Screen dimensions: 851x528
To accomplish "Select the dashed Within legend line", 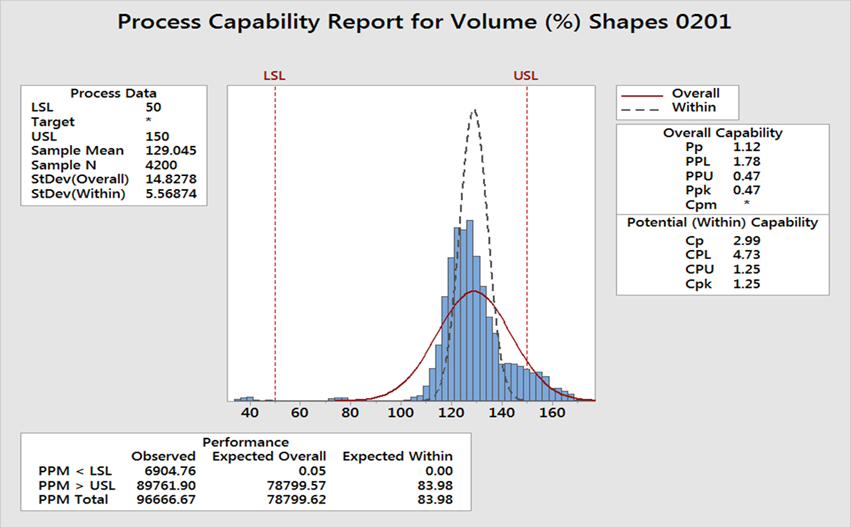I will click(x=643, y=107).
